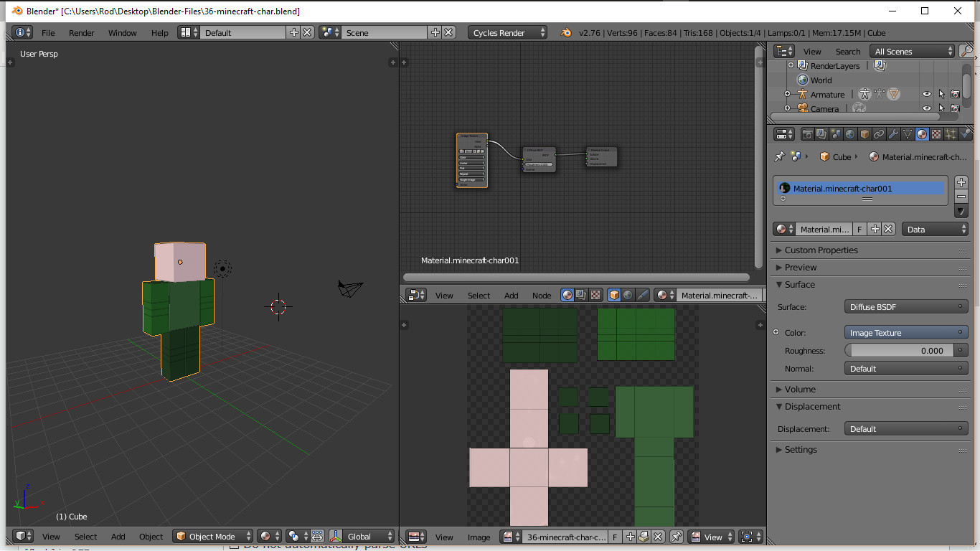Expand the Custom Properties panel
The width and height of the screenshot is (980, 551).
pyautogui.click(x=821, y=250)
